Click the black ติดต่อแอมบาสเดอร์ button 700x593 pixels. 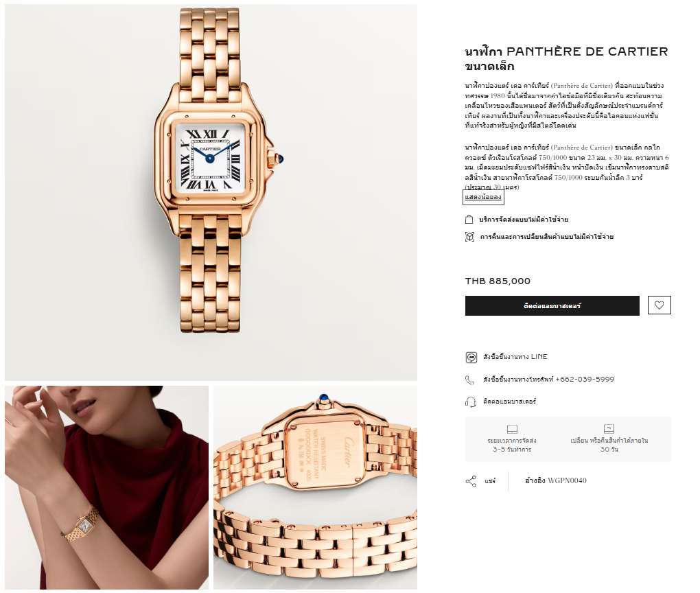552,306
